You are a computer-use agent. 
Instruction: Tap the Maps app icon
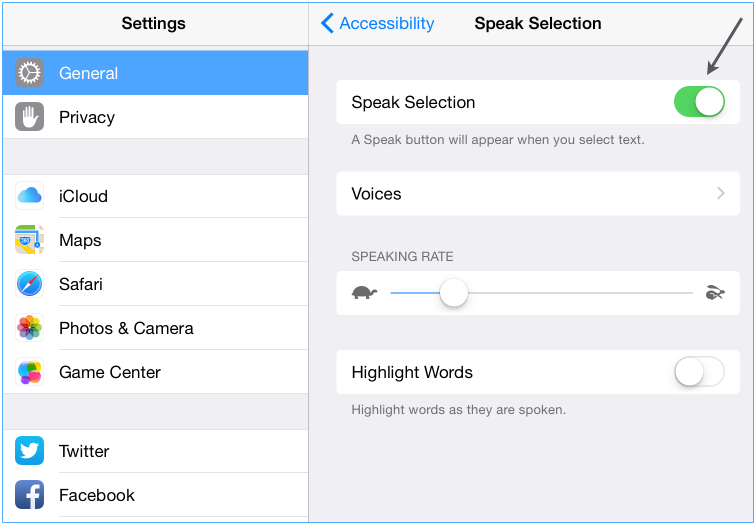[x=29, y=240]
